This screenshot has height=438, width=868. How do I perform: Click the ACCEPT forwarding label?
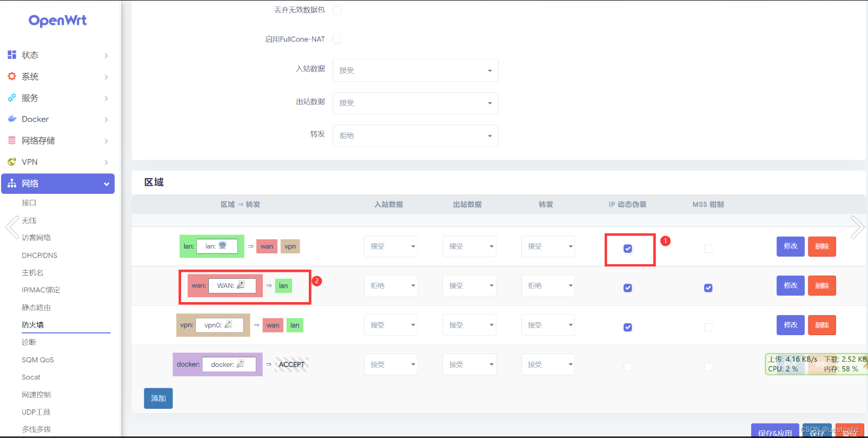point(291,364)
